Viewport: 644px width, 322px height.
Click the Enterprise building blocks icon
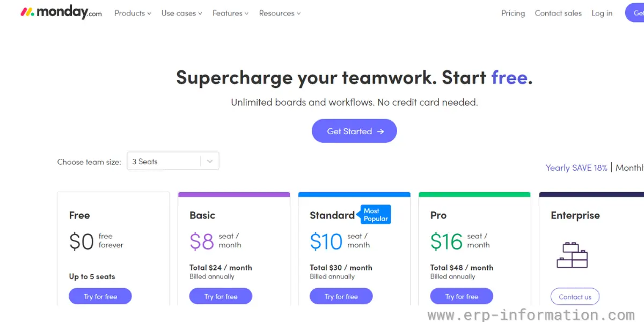pos(572,255)
